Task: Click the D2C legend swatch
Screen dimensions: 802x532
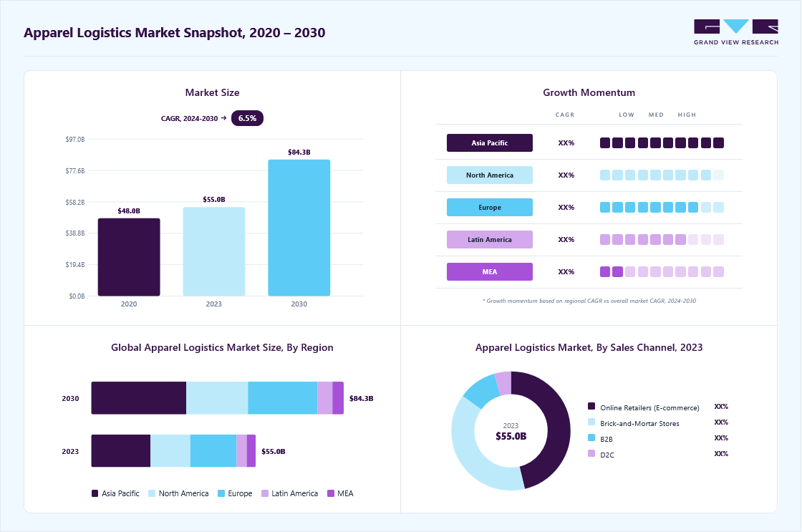Action: click(591, 453)
